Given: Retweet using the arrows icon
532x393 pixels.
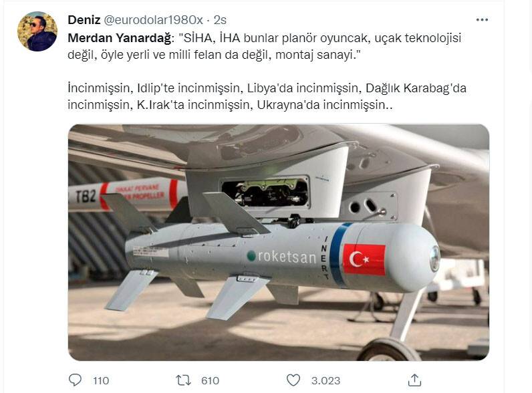Looking at the screenshot, I should coord(184,380).
